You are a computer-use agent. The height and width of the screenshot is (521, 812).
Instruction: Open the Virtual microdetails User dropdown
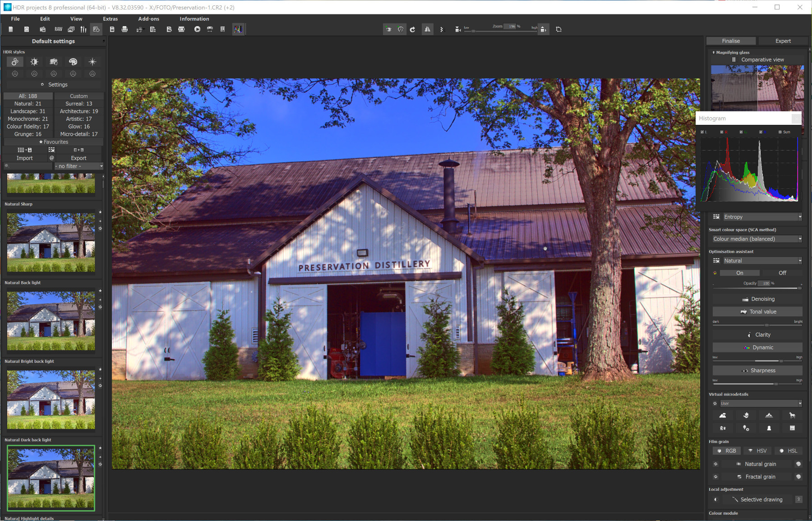[x=761, y=403]
